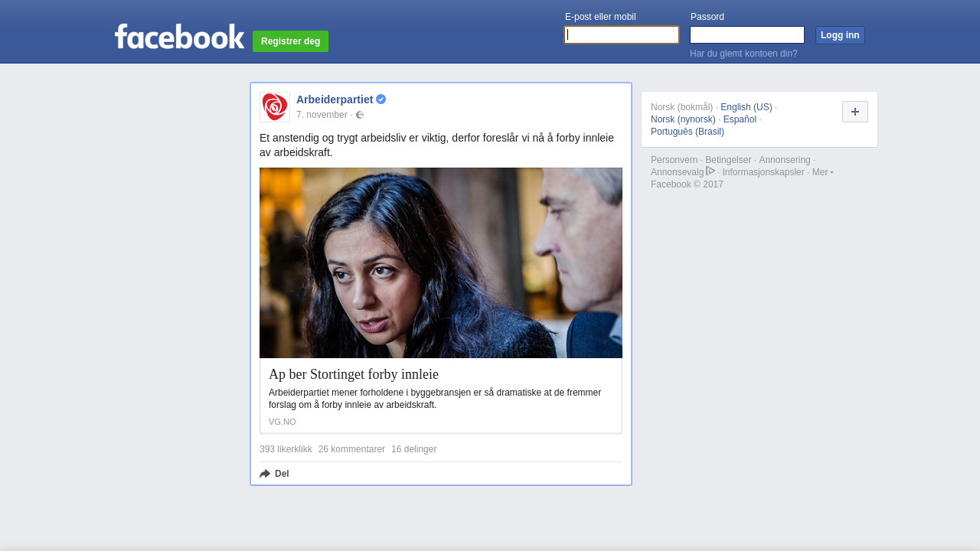Click the Del share text
980x551 pixels.
coord(282,474)
